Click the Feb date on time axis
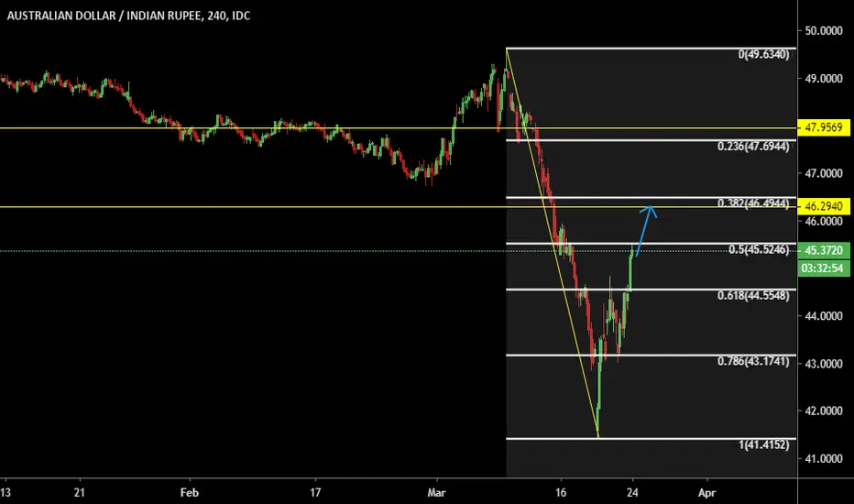854x504 pixels. point(189,493)
